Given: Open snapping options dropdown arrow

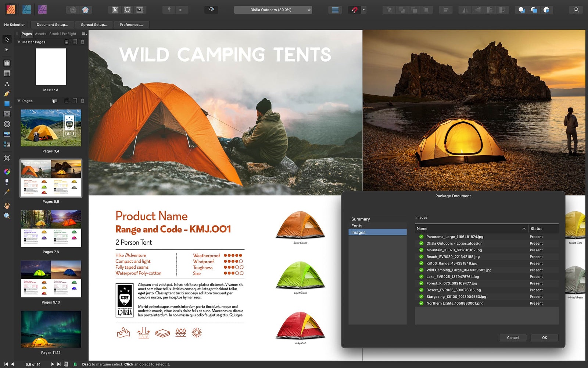Looking at the screenshot, I should pos(364,10).
